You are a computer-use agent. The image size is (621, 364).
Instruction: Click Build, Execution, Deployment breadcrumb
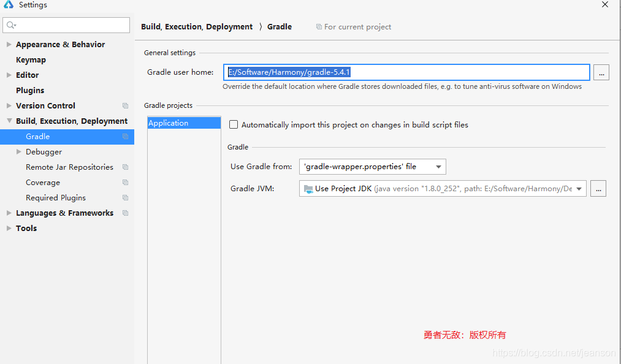pyautogui.click(x=197, y=26)
